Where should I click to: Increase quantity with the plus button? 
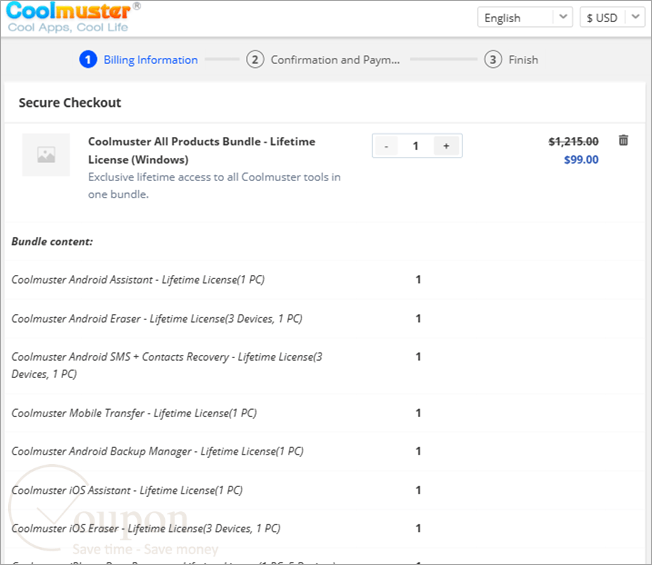point(446,146)
